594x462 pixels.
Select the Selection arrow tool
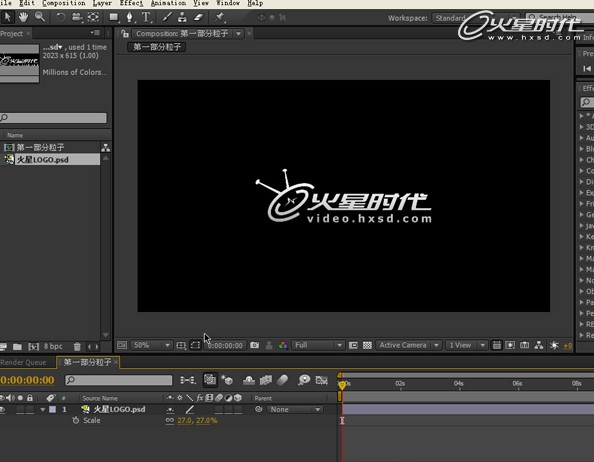tap(7, 17)
